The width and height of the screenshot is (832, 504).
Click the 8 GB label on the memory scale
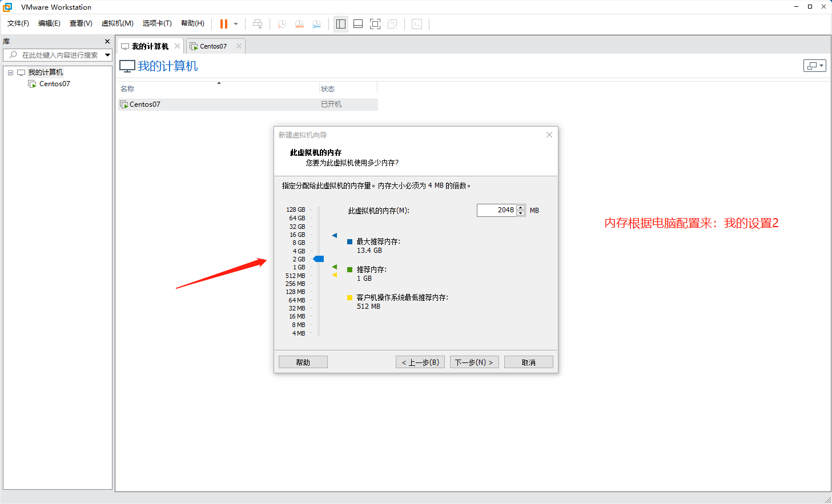pyautogui.click(x=299, y=243)
